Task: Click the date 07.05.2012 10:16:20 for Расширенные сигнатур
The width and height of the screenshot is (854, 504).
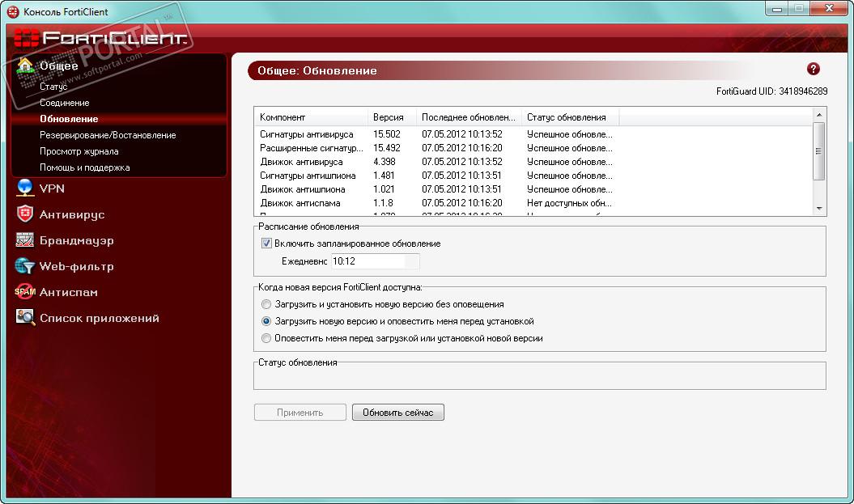Action: click(462, 148)
